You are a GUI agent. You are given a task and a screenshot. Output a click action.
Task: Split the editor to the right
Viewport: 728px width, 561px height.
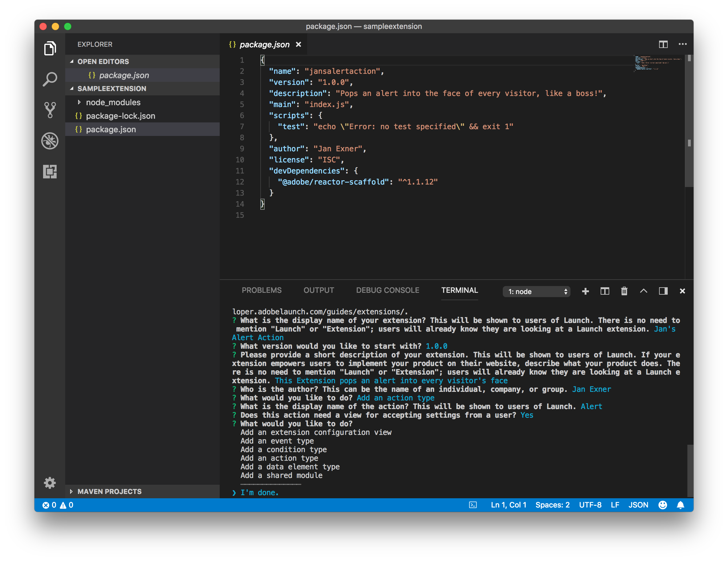(663, 44)
